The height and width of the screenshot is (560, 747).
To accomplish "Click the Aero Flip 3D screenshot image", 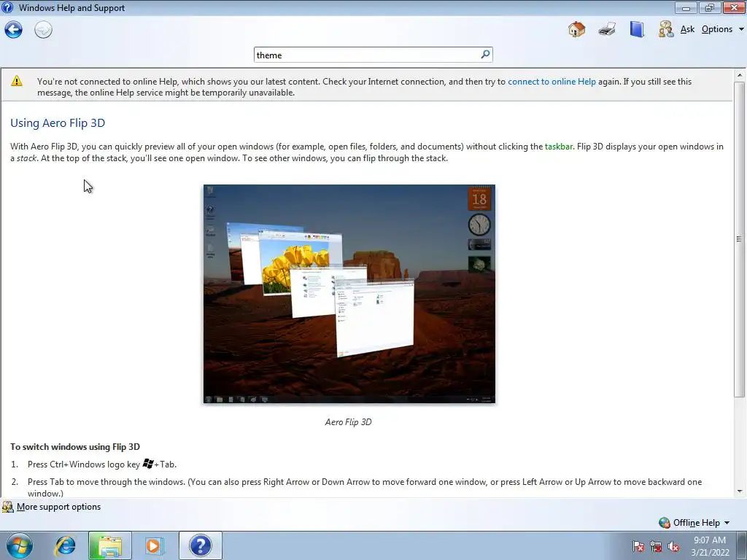I will [349, 294].
